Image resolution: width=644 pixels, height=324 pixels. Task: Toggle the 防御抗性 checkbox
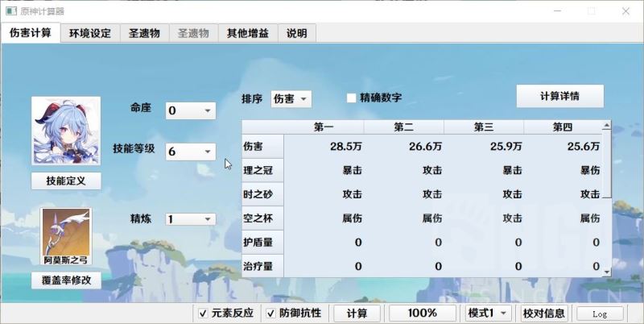click(x=270, y=314)
